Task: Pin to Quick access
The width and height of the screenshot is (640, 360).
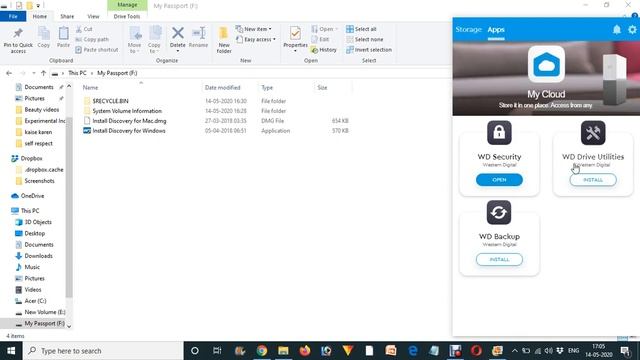Action: (18, 40)
